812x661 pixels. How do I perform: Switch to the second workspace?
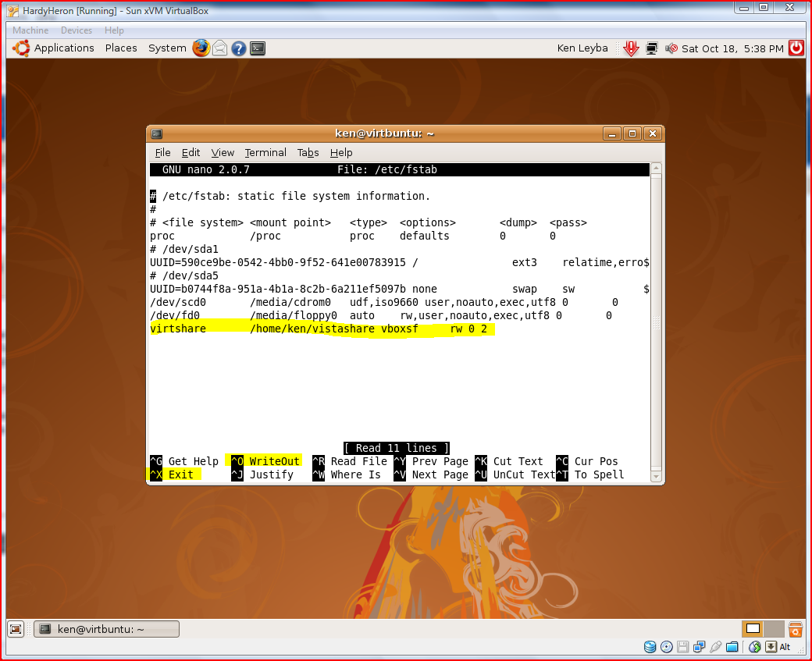pos(775,629)
